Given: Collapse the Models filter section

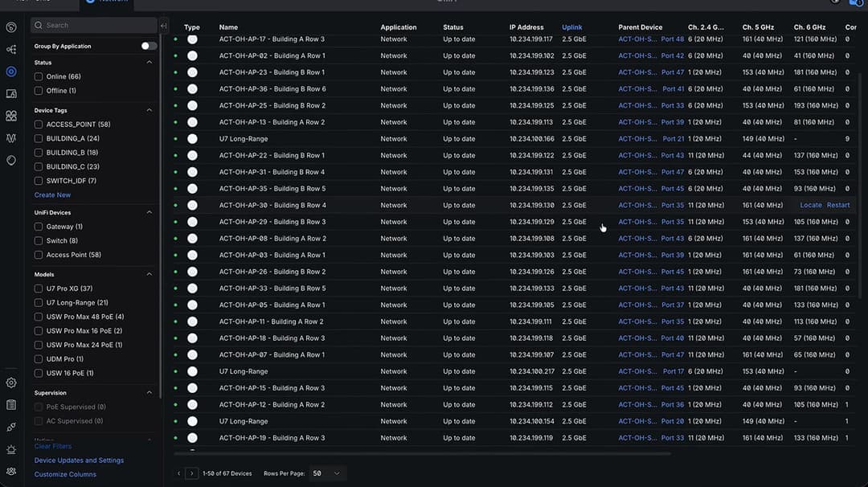Looking at the screenshot, I should coord(149,275).
